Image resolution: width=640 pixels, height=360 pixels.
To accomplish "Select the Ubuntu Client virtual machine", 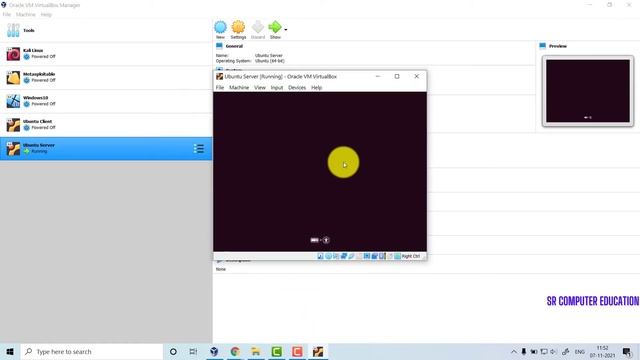I will pyautogui.click(x=106, y=125).
